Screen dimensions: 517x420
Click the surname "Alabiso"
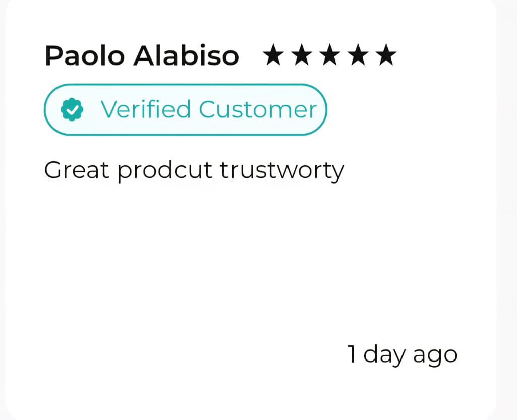pyautogui.click(x=186, y=55)
